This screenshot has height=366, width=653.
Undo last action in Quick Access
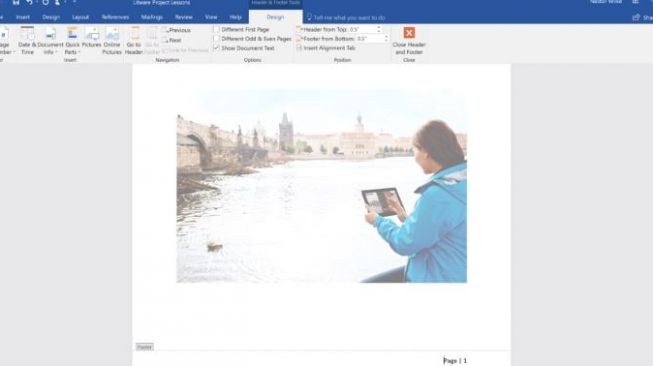[x=30, y=2]
